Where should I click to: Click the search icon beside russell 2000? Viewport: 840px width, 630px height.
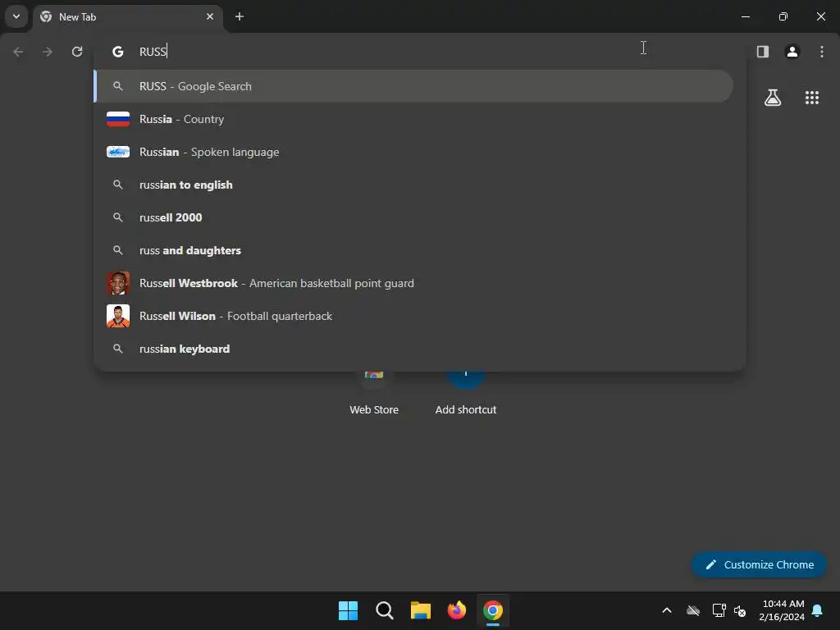pos(118,217)
